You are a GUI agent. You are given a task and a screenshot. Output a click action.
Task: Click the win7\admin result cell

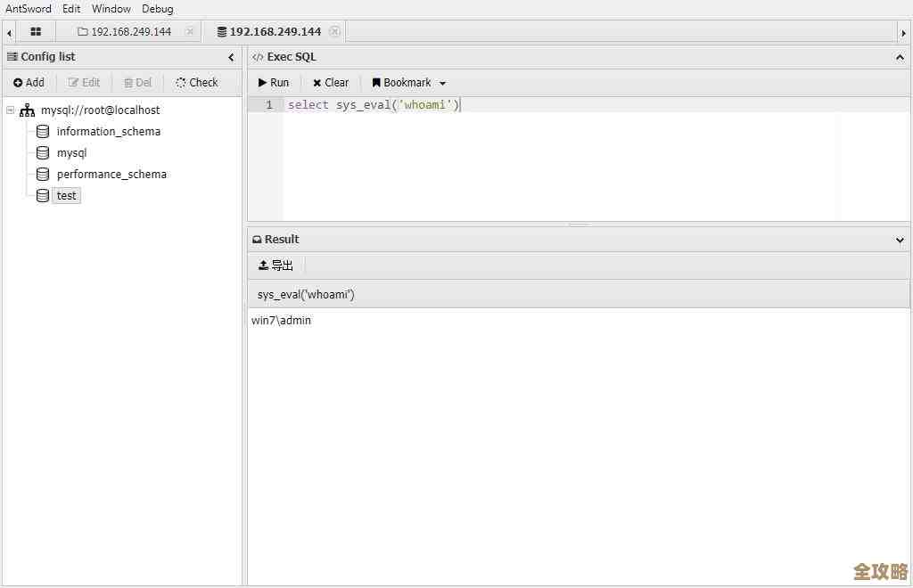(280, 320)
